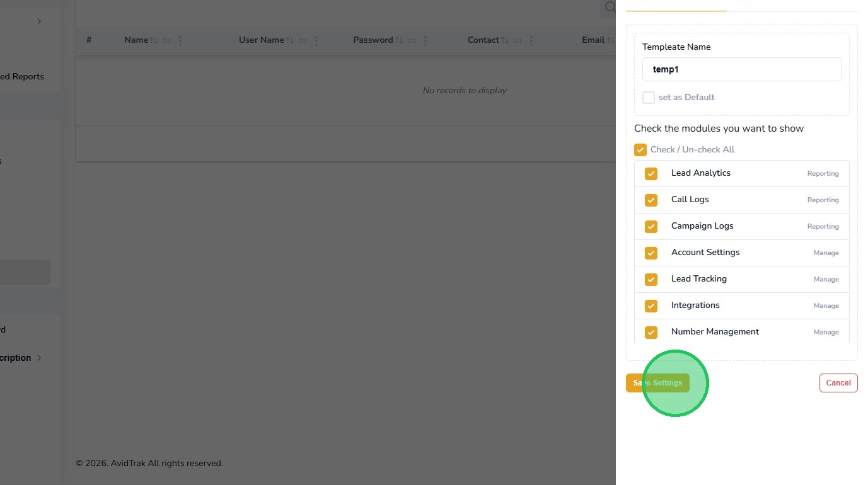Click the Template Name input field
The width and height of the screenshot is (868, 485).
741,69
